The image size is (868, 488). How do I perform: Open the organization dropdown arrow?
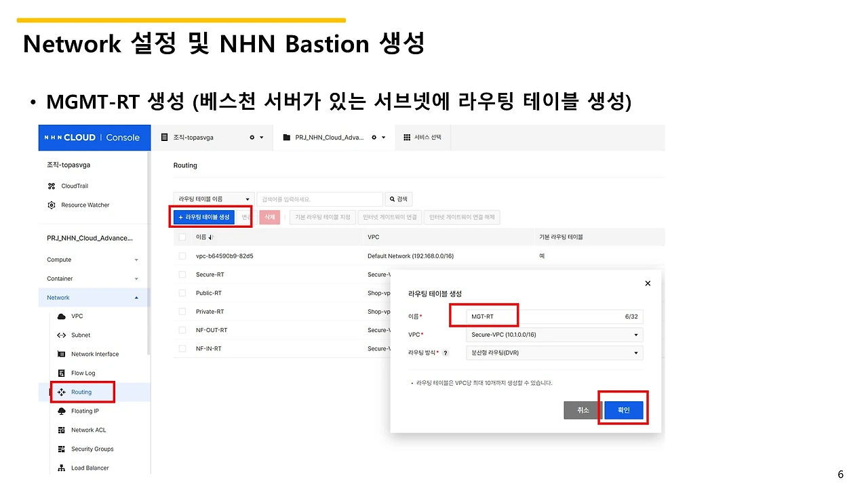click(x=262, y=138)
